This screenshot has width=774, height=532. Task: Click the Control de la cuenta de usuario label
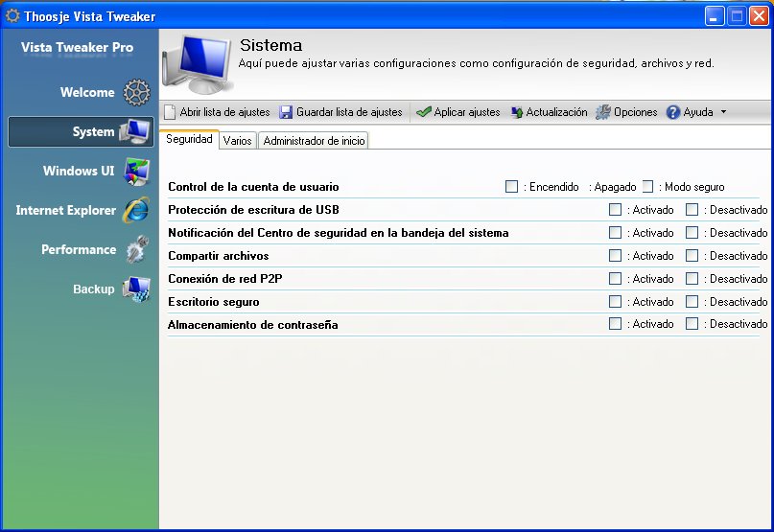pos(253,187)
